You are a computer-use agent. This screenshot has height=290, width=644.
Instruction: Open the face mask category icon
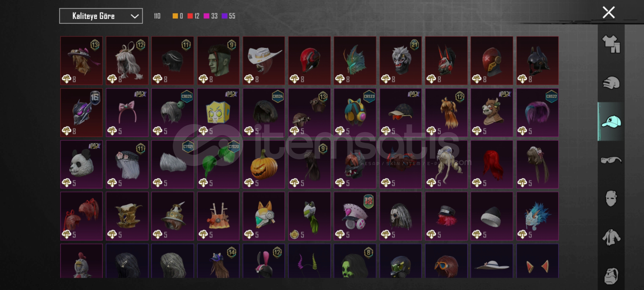pyautogui.click(x=611, y=199)
